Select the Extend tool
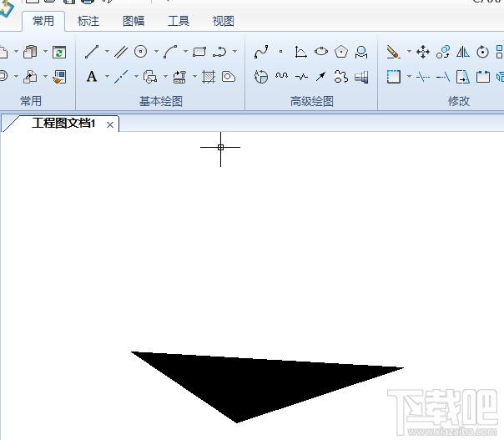Image resolution: width=504 pixels, height=440 pixels. coord(443,77)
